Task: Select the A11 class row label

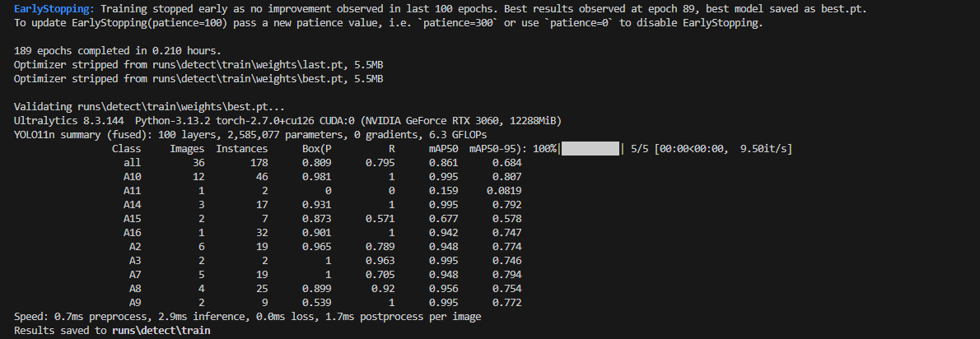Action: [133, 191]
